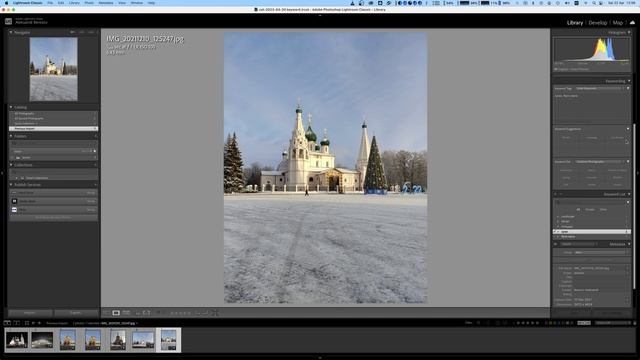Open cloud sync status icon
Viewport: 640px width, 360px height.
click(632, 22)
